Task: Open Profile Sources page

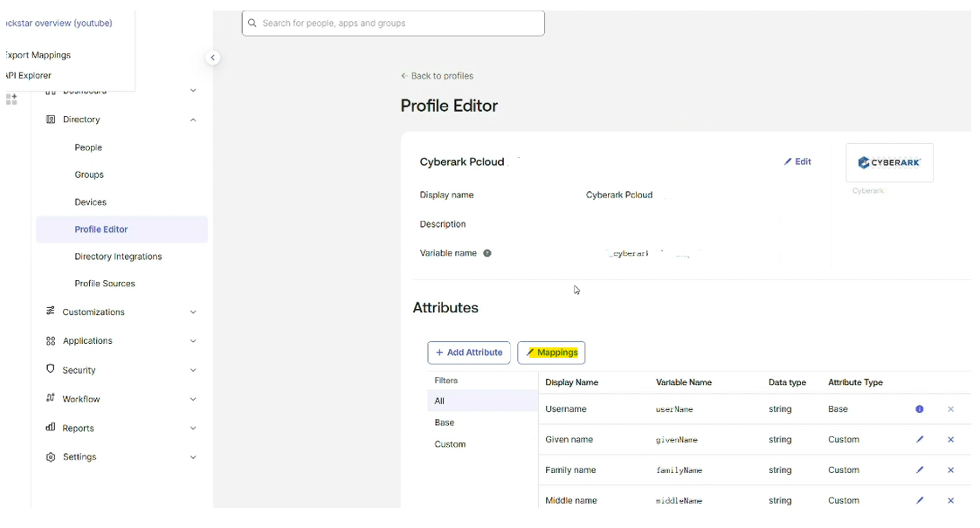Action: 104,283
